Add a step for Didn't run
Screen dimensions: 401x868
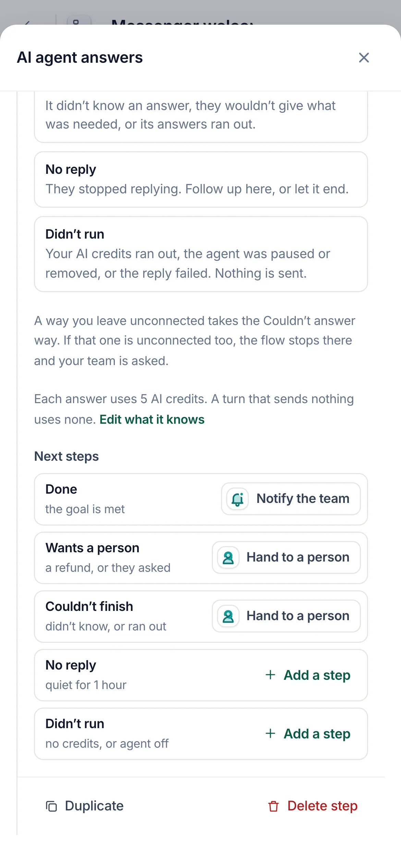(x=308, y=734)
